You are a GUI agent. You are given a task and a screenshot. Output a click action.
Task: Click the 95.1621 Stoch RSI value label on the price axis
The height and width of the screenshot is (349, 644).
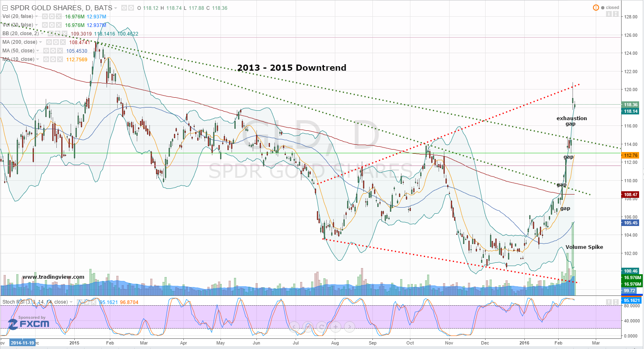tap(632, 300)
